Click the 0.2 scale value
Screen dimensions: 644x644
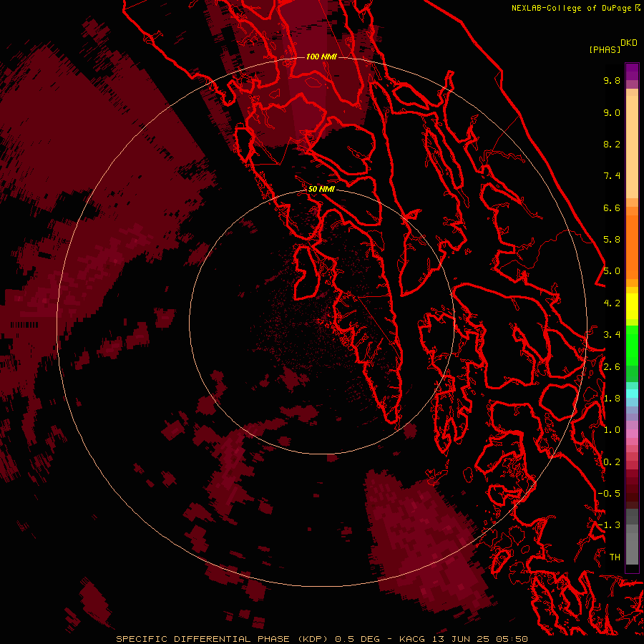pyautogui.click(x=612, y=462)
